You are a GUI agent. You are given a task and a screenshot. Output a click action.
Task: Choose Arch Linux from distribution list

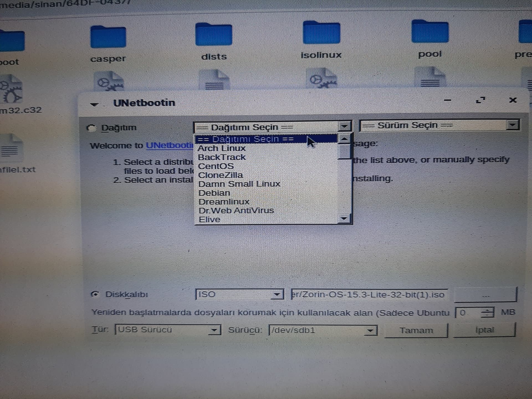pos(222,148)
